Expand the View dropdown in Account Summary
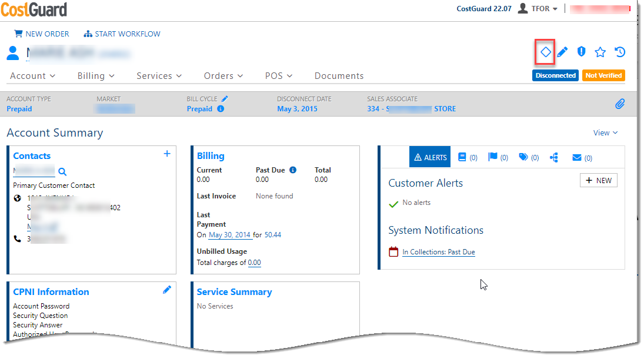This screenshot has width=644, height=358. [x=605, y=132]
